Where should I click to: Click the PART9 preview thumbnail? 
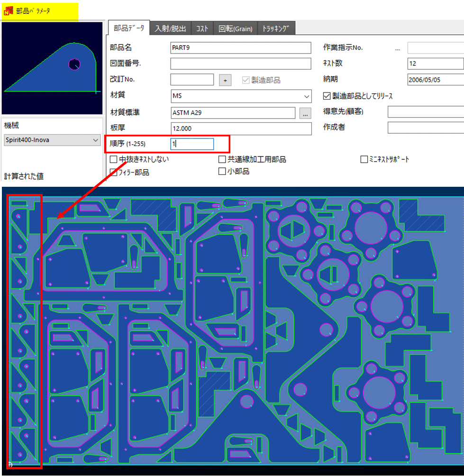tap(52, 68)
